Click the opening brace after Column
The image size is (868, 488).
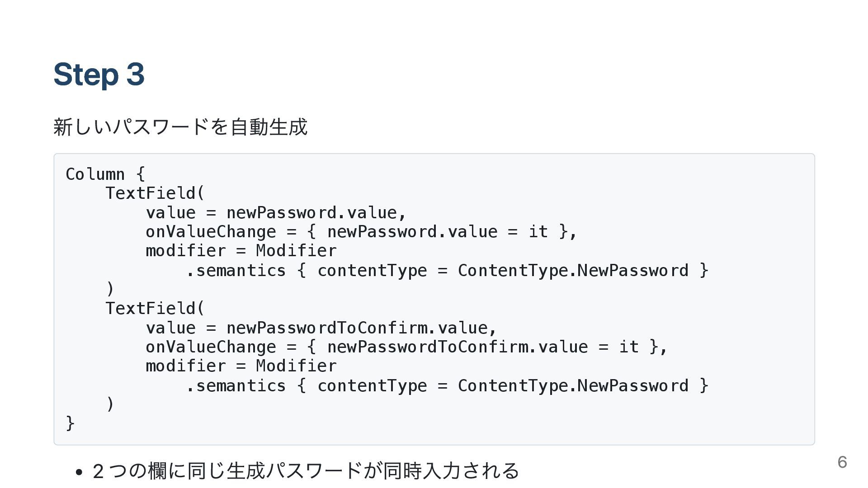tap(140, 174)
